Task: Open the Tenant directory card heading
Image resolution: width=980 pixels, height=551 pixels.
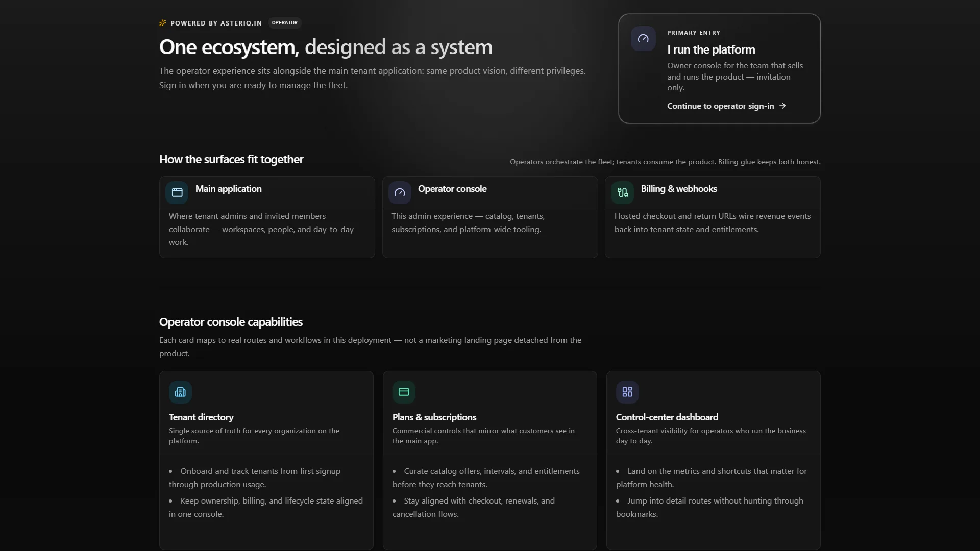Action: point(201,417)
